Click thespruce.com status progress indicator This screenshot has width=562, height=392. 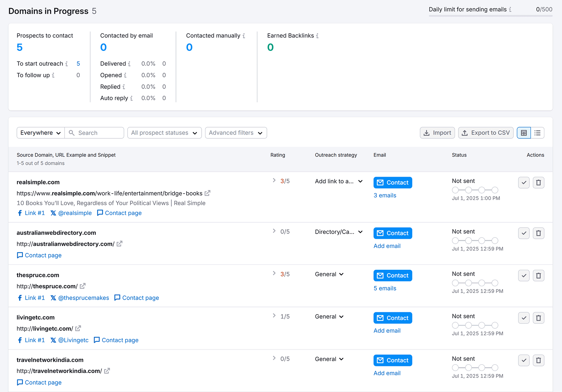pos(475,283)
